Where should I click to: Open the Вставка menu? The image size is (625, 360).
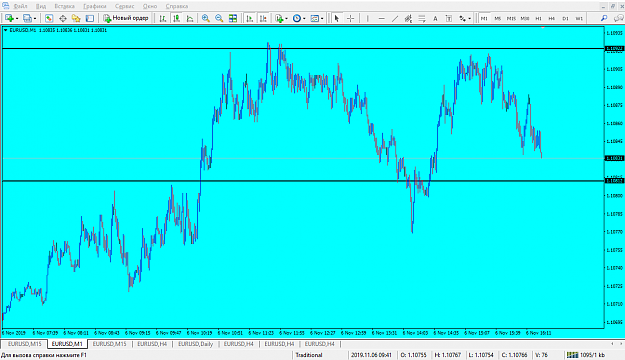[x=64, y=6]
